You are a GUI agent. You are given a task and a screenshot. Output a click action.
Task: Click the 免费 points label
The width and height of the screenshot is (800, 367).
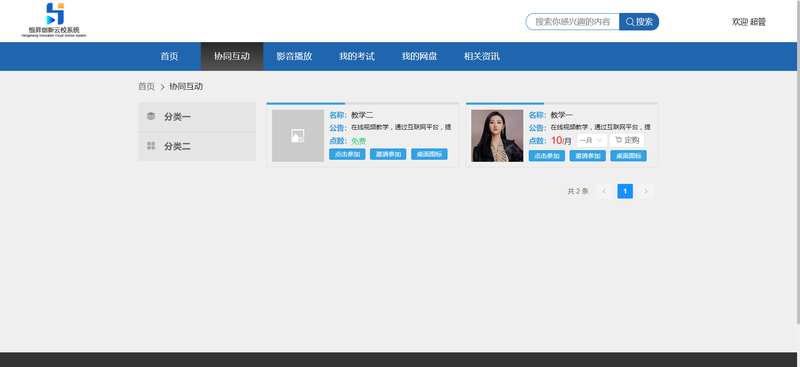(358, 141)
